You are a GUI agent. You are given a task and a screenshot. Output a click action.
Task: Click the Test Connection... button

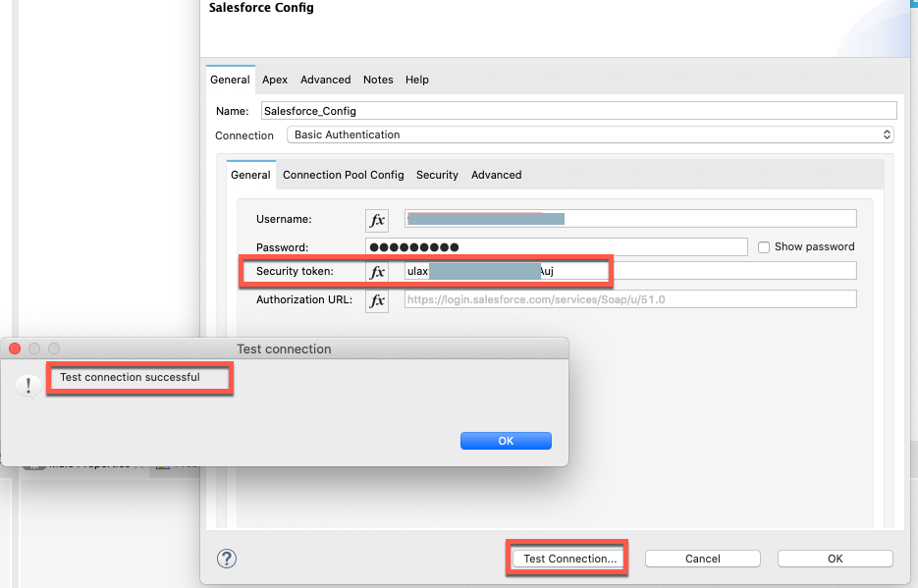pyautogui.click(x=569, y=559)
